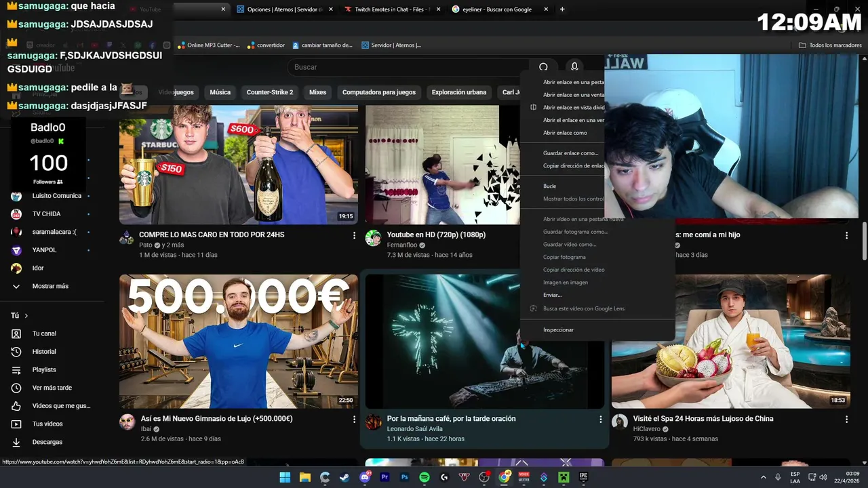868x488 pixels.
Task: Click Pato channel avatar under first video
Action: click(x=127, y=238)
